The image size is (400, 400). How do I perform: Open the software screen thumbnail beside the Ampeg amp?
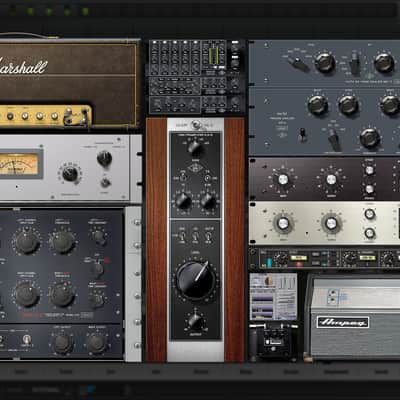click(273, 297)
